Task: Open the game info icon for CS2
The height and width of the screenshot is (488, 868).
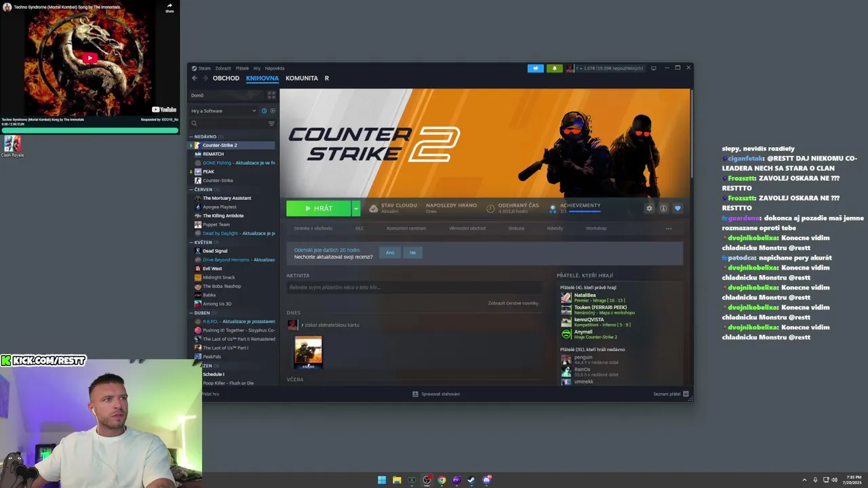Action: click(663, 208)
